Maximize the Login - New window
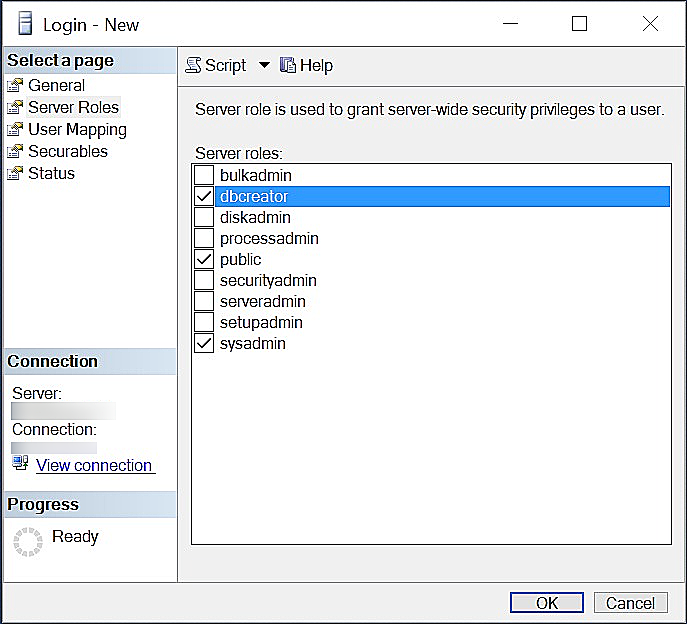The image size is (687, 624). [579, 24]
